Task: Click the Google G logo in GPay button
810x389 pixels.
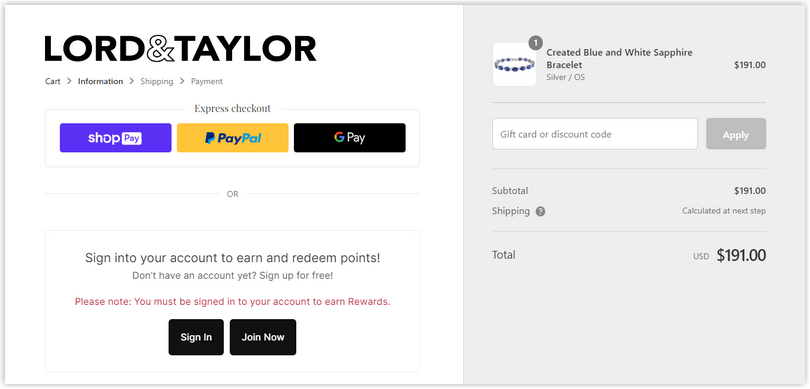Action: [339, 137]
